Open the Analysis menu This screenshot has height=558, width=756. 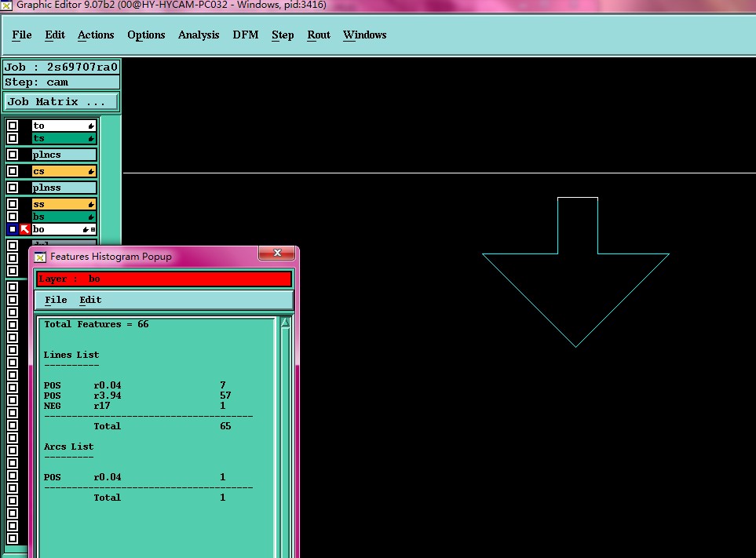click(199, 35)
